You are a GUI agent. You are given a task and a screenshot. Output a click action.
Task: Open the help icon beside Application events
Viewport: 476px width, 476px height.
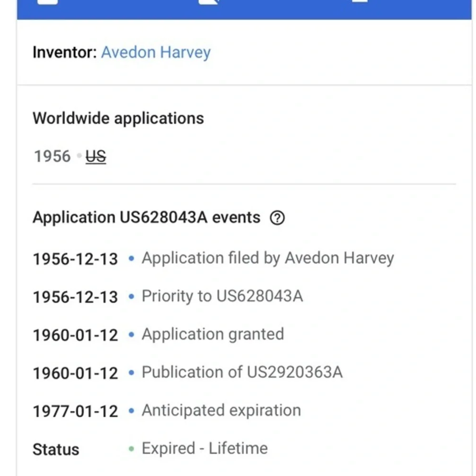pyautogui.click(x=277, y=218)
